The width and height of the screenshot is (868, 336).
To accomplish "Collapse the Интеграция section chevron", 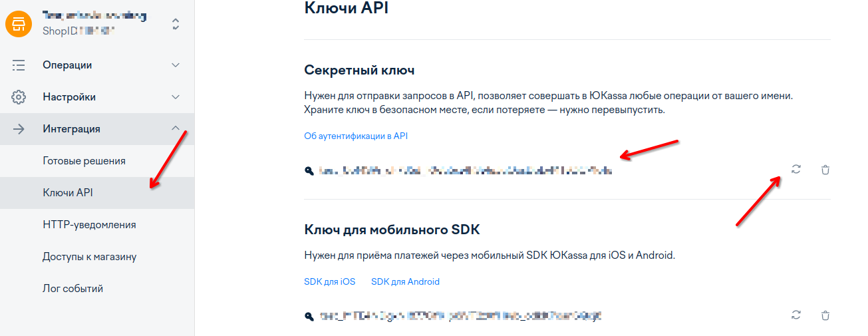I will [176, 128].
